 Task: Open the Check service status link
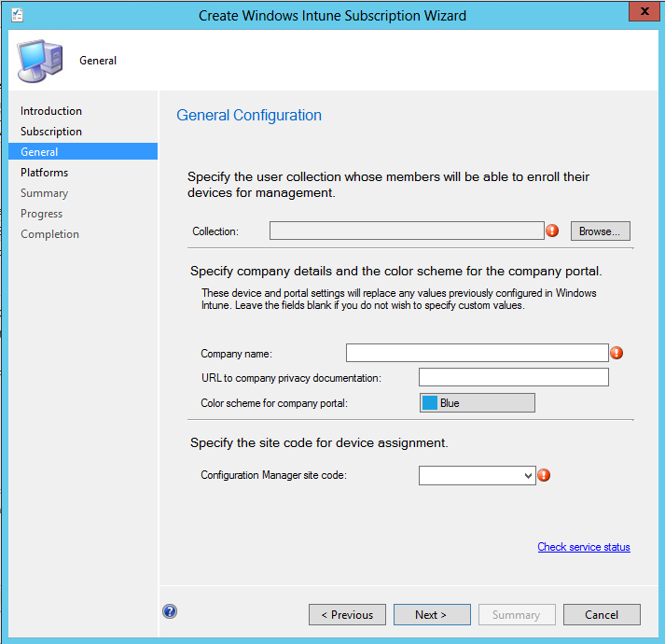coord(584,547)
